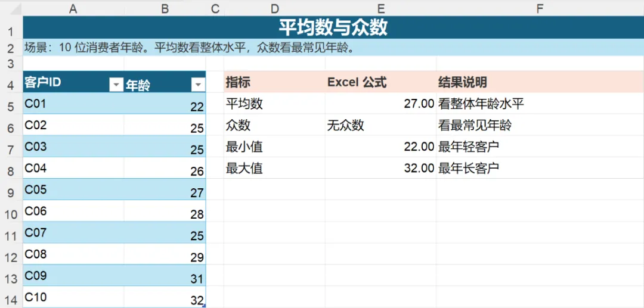Select age value 31 in row C09

[165, 275]
